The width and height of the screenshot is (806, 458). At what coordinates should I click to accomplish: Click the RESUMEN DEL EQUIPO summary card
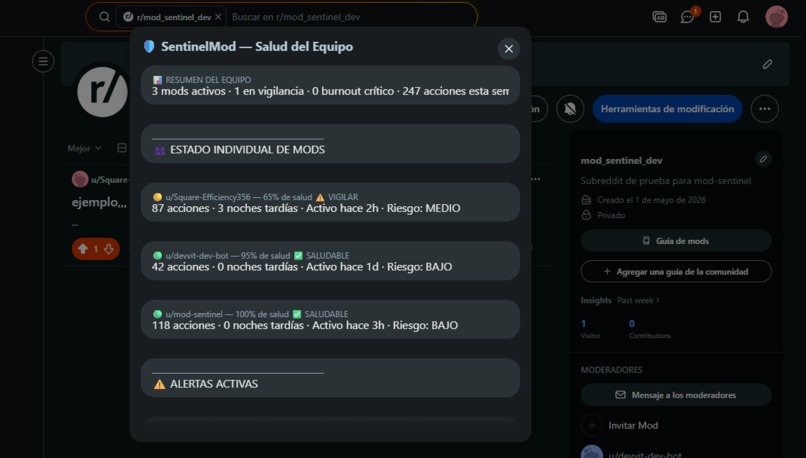pyautogui.click(x=330, y=85)
